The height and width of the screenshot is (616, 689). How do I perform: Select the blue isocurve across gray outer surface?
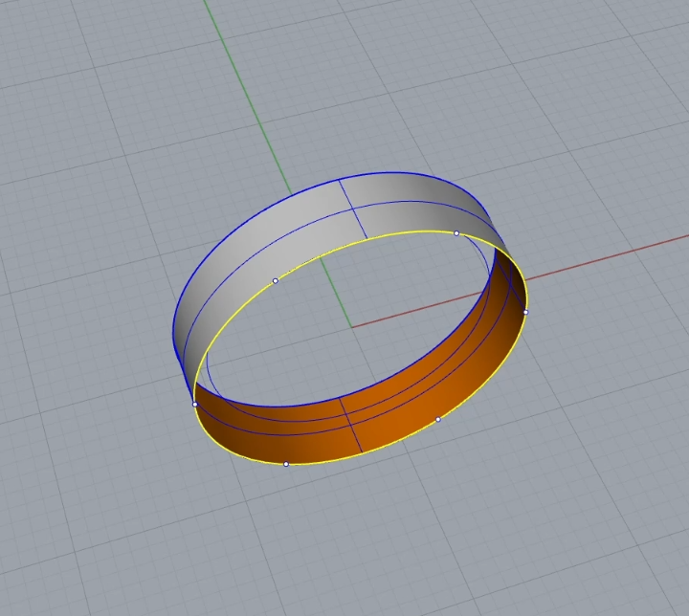pos(411,204)
